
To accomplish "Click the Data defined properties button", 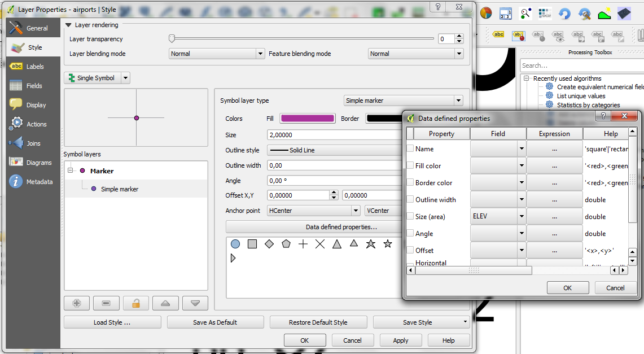I will 341,227.
